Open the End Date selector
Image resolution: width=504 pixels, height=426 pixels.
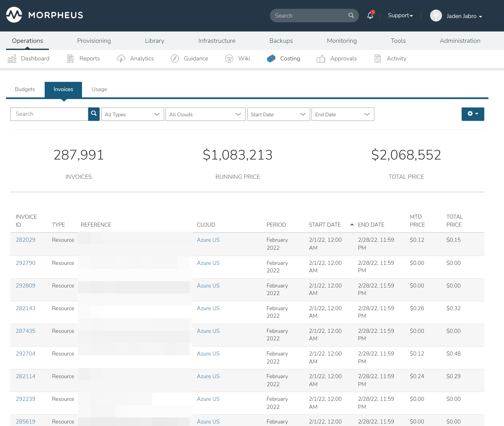[x=343, y=114]
